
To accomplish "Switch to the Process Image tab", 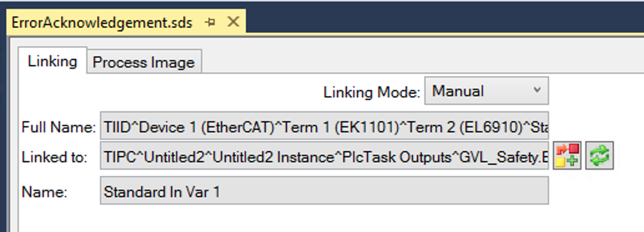I will click(144, 62).
